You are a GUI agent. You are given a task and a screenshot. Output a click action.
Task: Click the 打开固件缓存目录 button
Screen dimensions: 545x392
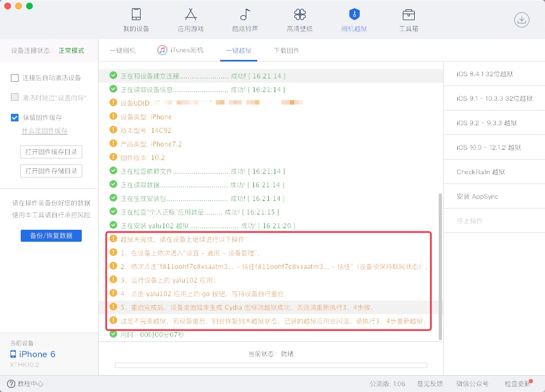click(x=51, y=152)
